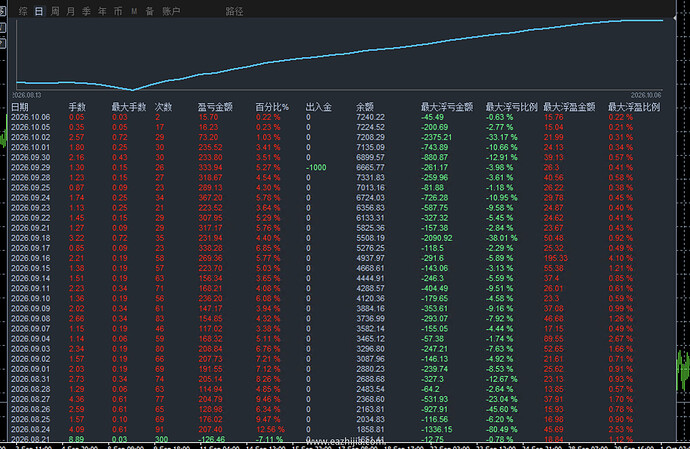Screen dimensions: 690x449
Task: Click the lowest point of the equity curve
Action: [132, 90]
